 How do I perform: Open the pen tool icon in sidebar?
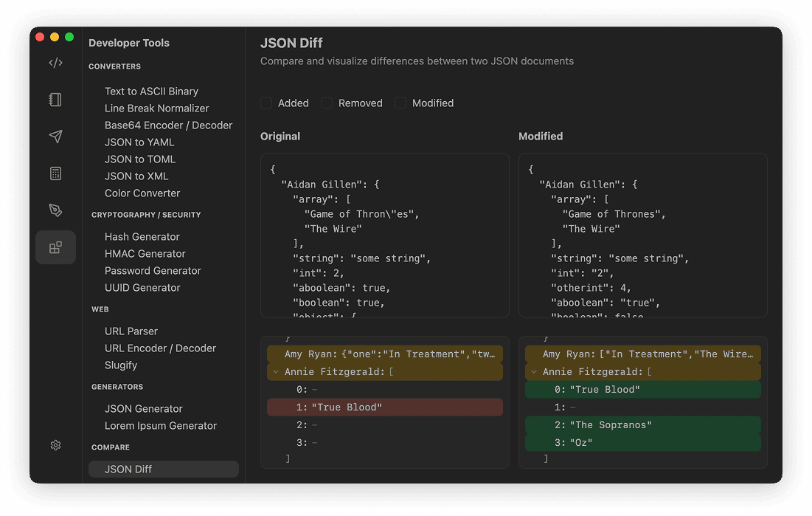pyautogui.click(x=55, y=210)
